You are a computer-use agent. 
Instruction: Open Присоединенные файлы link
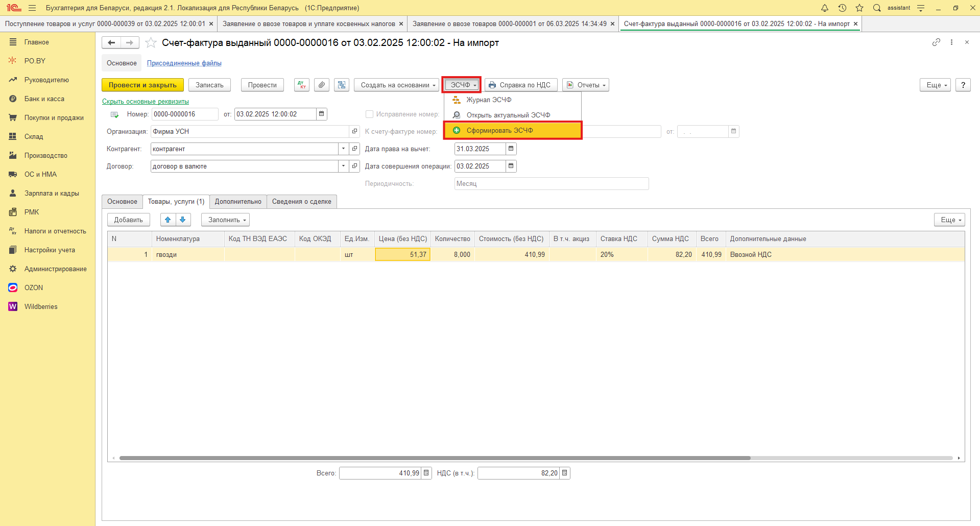(184, 63)
